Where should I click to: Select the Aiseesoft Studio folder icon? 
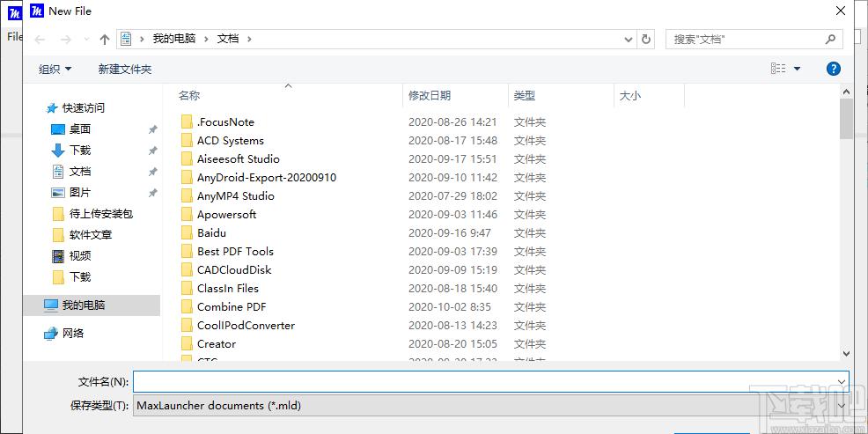tap(188, 158)
